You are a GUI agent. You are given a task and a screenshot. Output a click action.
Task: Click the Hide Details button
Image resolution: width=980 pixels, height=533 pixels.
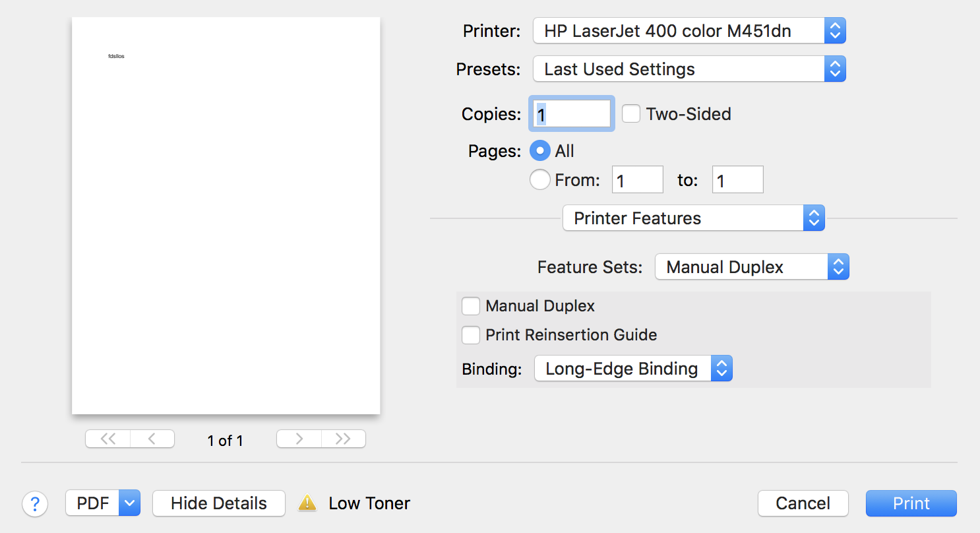pos(219,503)
